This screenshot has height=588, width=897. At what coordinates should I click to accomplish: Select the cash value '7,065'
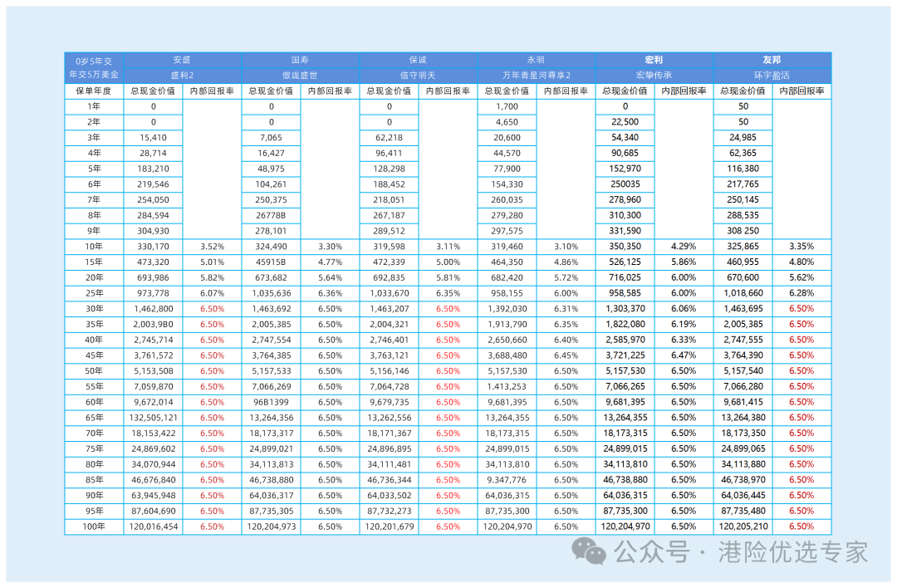click(x=271, y=138)
